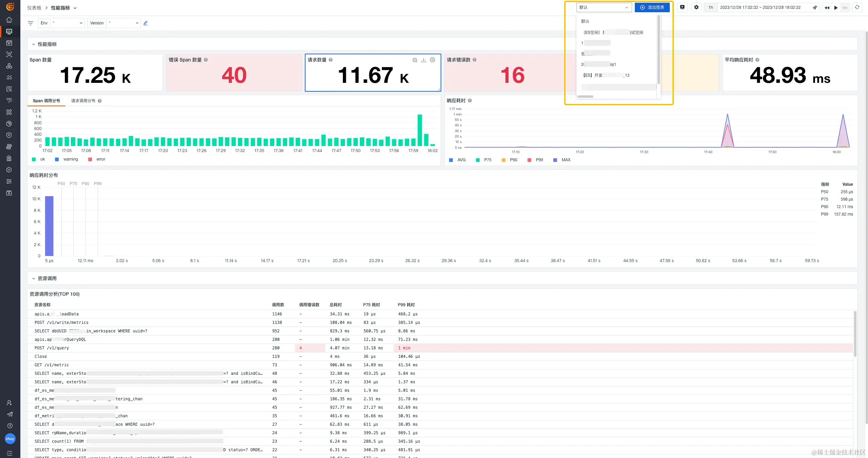The height and width of the screenshot is (458, 868).
Task: Open the home icon in sidebar
Action: coord(9,20)
